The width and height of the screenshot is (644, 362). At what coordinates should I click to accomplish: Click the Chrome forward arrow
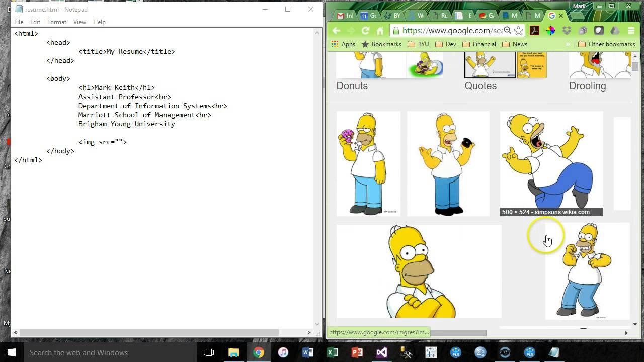click(x=351, y=31)
